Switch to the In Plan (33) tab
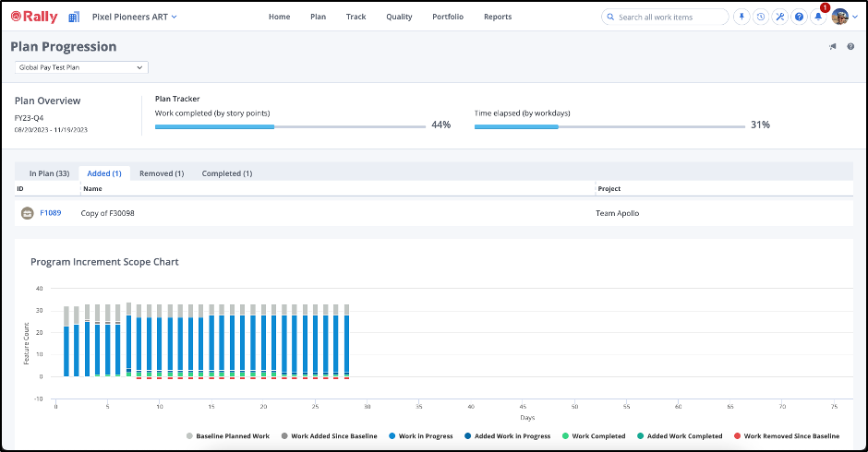 (x=49, y=172)
